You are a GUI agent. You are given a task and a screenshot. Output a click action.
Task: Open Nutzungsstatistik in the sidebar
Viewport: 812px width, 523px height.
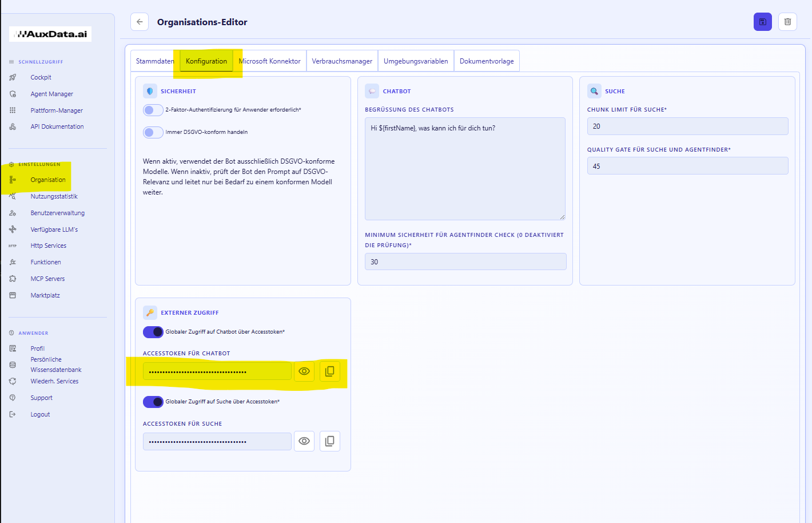[54, 196]
